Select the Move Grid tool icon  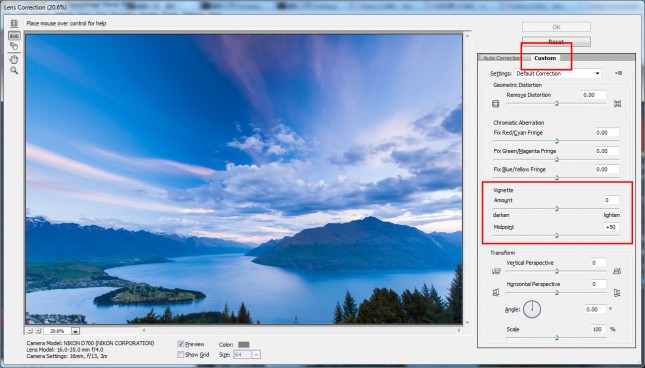[x=14, y=46]
